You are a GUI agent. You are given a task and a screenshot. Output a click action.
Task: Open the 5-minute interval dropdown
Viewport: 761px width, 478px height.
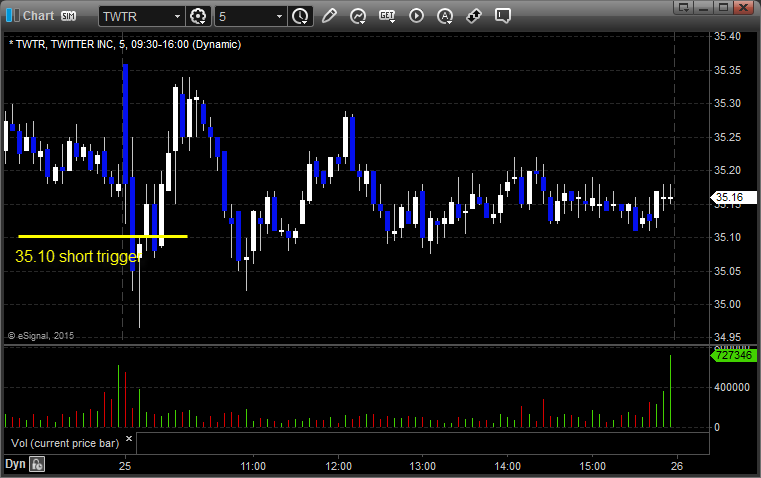point(279,16)
